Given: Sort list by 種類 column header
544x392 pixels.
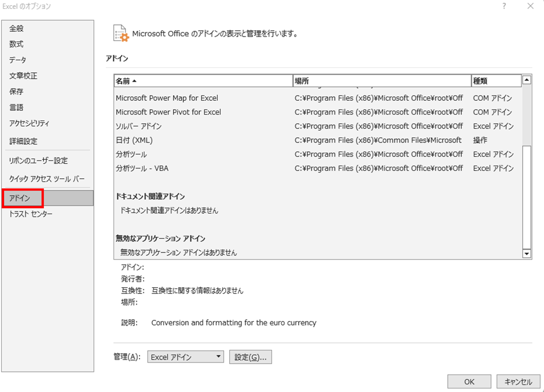Looking at the screenshot, I should 496,81.
